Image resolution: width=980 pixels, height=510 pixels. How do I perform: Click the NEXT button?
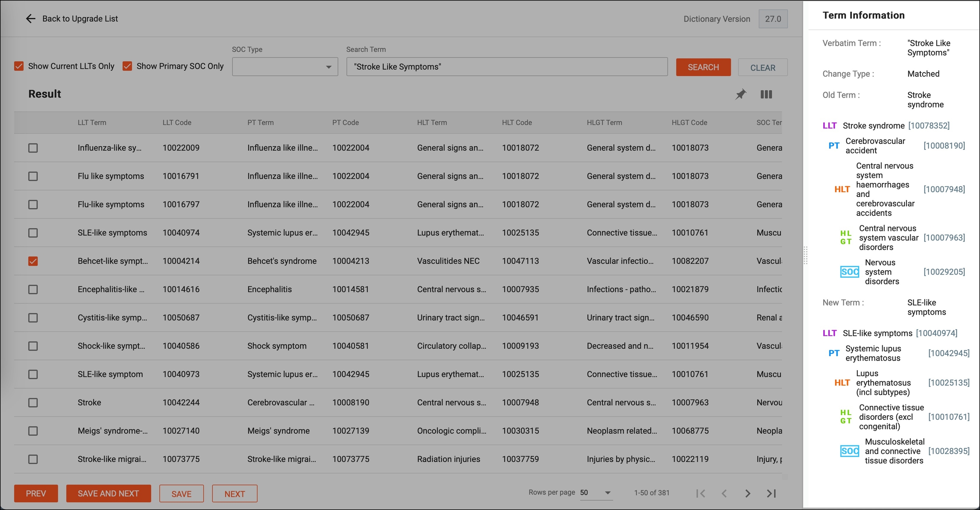tap(234, 494)
